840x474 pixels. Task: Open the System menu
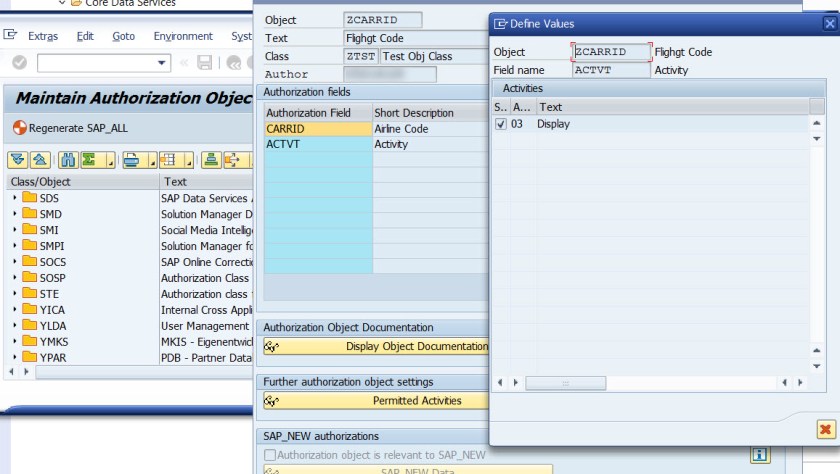[x=241, y=36]
